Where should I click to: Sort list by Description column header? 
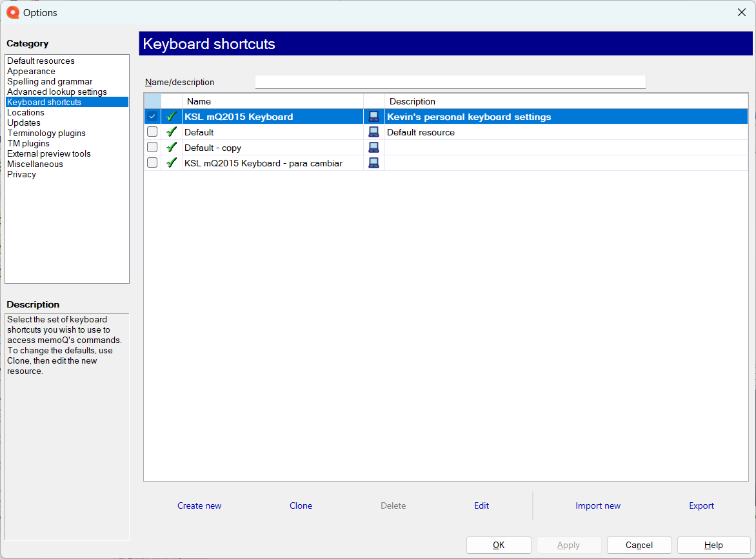(566, 101)
